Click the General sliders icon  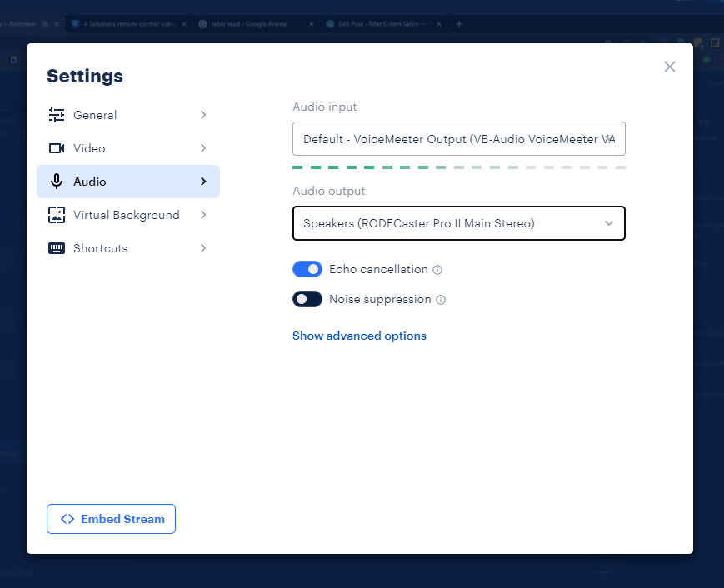coord(57,115)
